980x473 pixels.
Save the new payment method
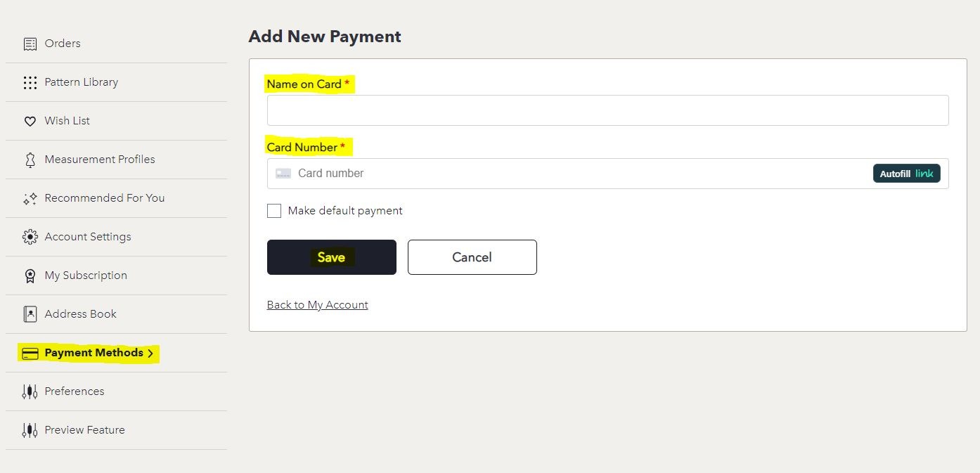coord(332,257)
